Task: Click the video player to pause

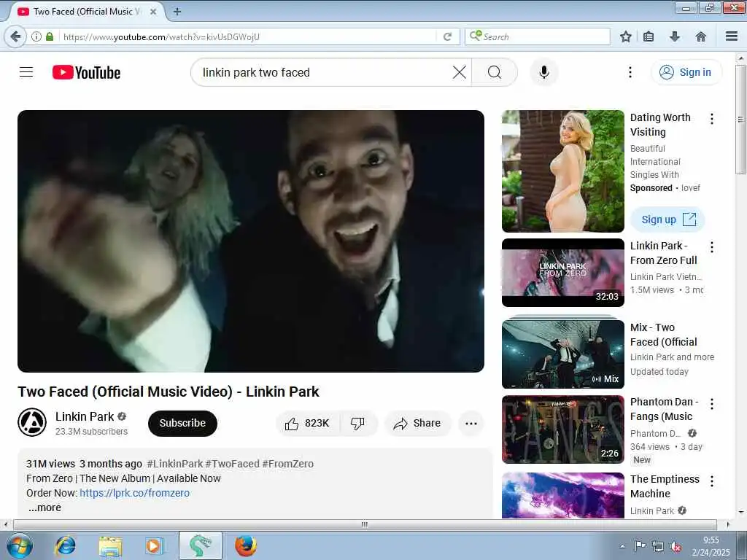Action: tap(251, 241)
